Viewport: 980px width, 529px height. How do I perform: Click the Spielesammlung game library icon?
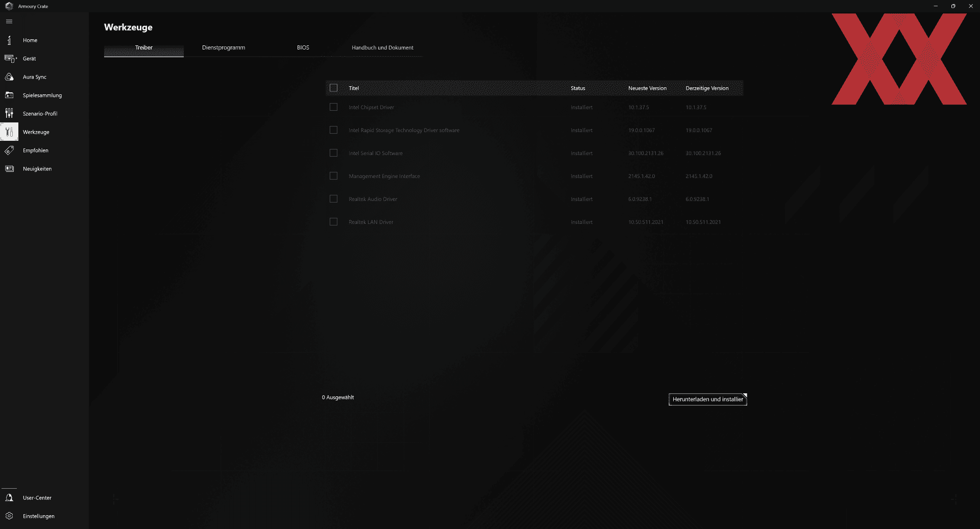click(9, 95)
